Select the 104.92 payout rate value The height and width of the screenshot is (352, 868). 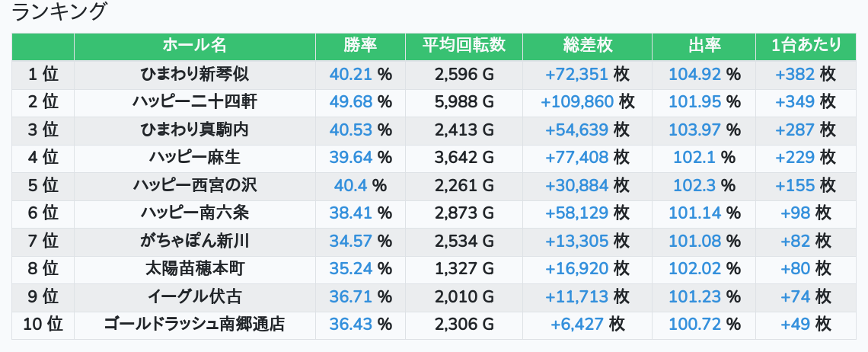(694, 74)
